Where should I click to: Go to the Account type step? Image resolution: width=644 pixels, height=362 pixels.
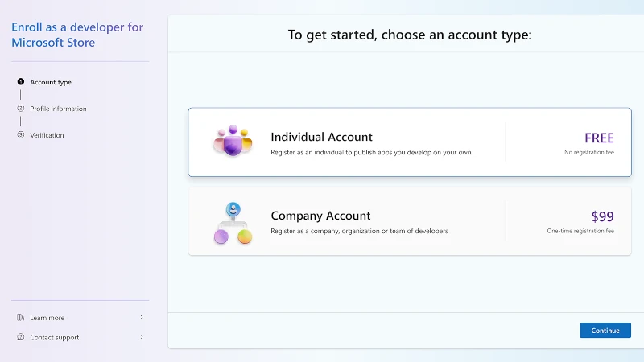(x=51, y=82)
